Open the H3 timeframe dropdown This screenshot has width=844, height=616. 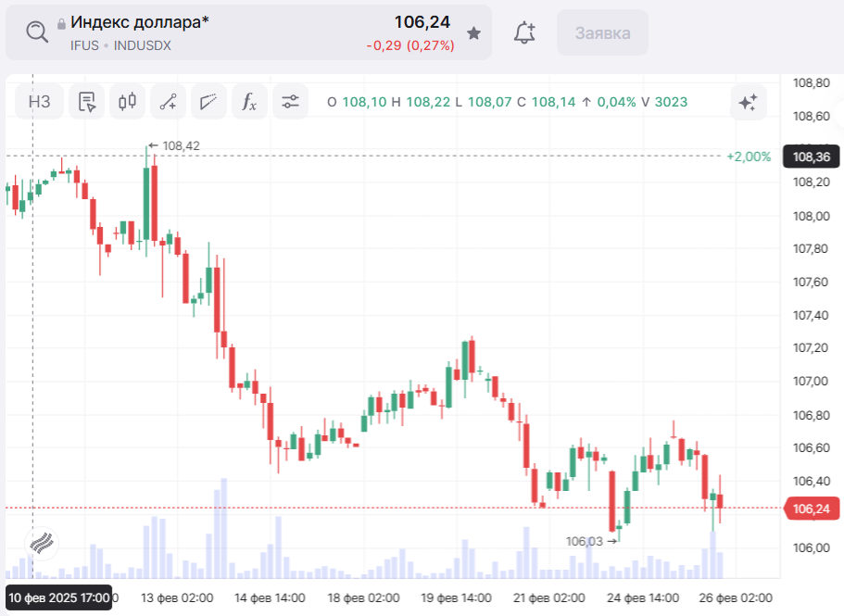pos(40,102)
